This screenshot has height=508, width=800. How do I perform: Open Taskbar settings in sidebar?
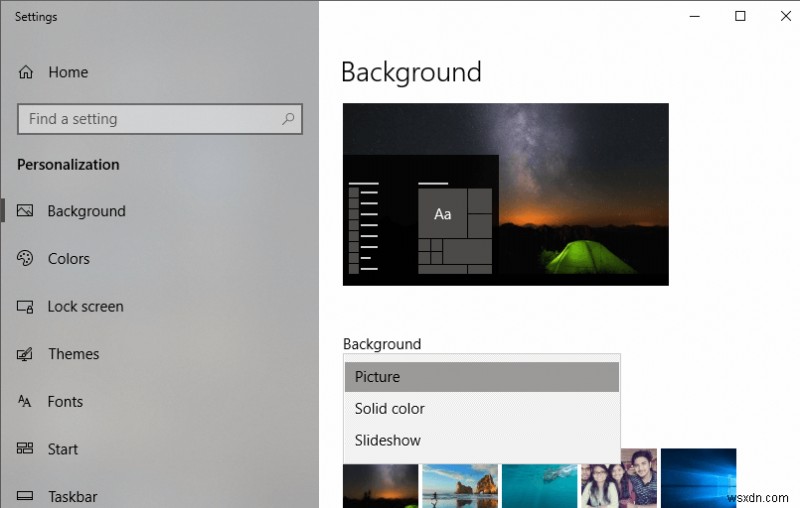73,496
